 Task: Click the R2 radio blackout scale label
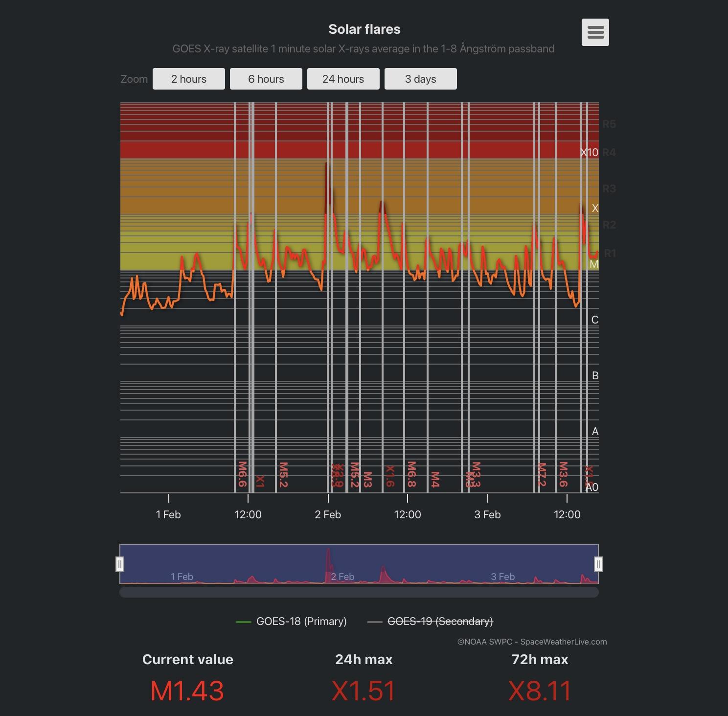(609, 225)
